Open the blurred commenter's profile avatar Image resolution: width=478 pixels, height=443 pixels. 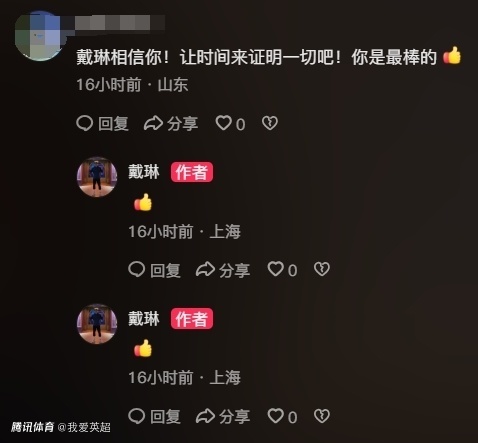38,36
